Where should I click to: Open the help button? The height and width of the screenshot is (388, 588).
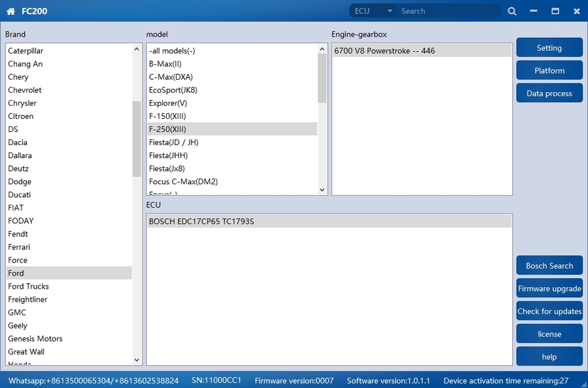(x=549, y=357)
